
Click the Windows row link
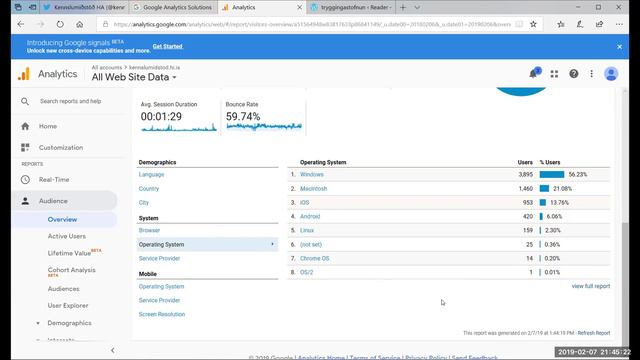(x=311, y=175)
